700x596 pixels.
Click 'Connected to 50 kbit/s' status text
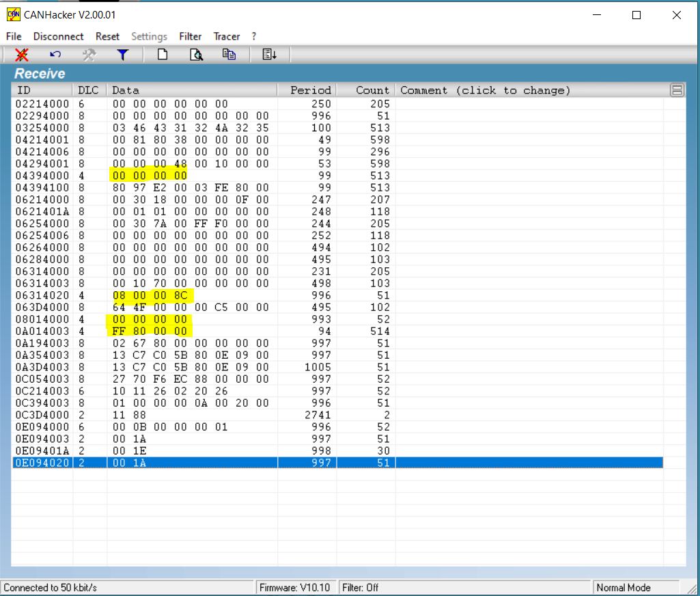50,588
